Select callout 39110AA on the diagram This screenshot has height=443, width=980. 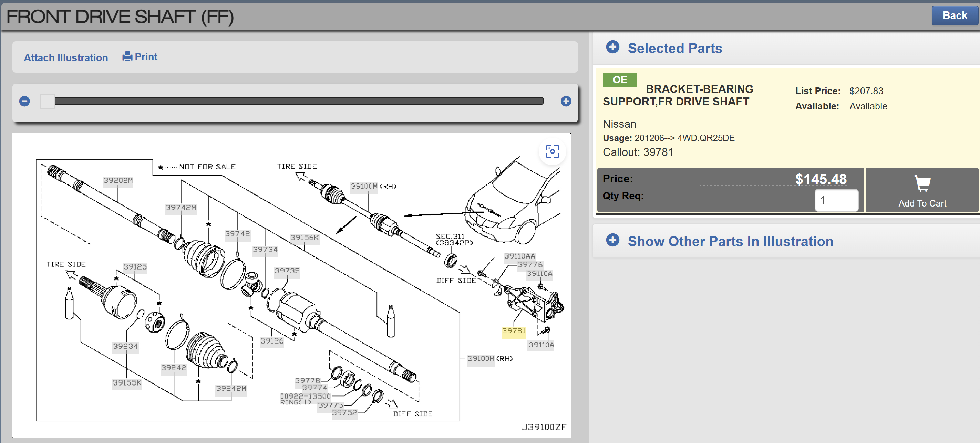tap(519, 256)
